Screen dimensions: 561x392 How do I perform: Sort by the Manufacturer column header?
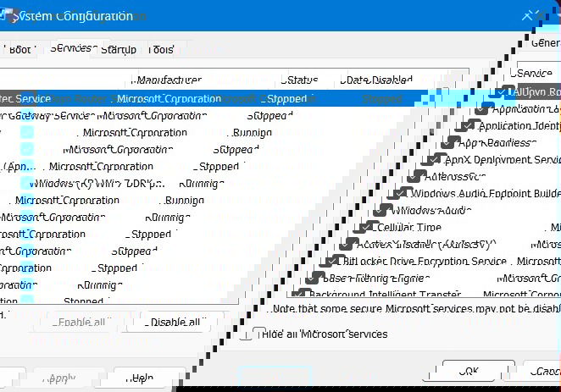pyautogui.click(x=169, y=80)
